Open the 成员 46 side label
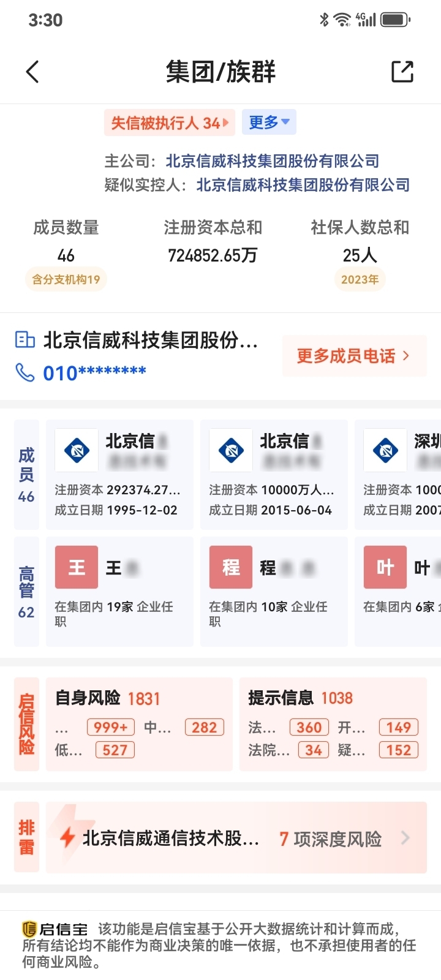The image size is (441, 980). [x=26, y=475]
